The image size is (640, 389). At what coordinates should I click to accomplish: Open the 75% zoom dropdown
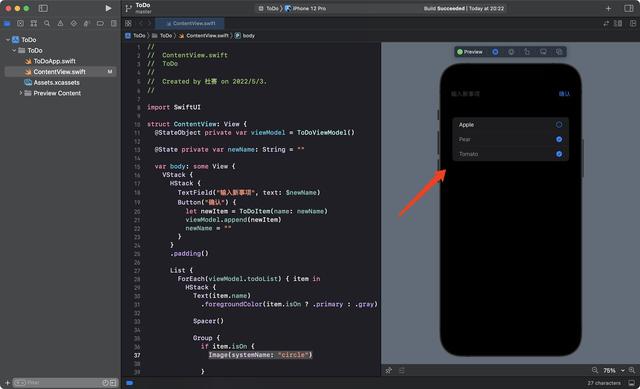pyautogui.click(x=614, y=371)
